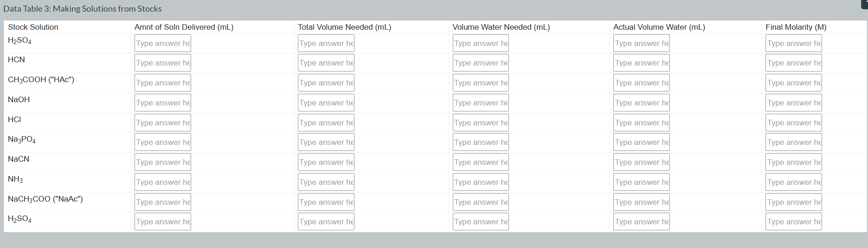This screenshot has width=868, height=248.
Task: Click Na3PO4 Volume Water Needed field
Action: click(x=480, y=143)
